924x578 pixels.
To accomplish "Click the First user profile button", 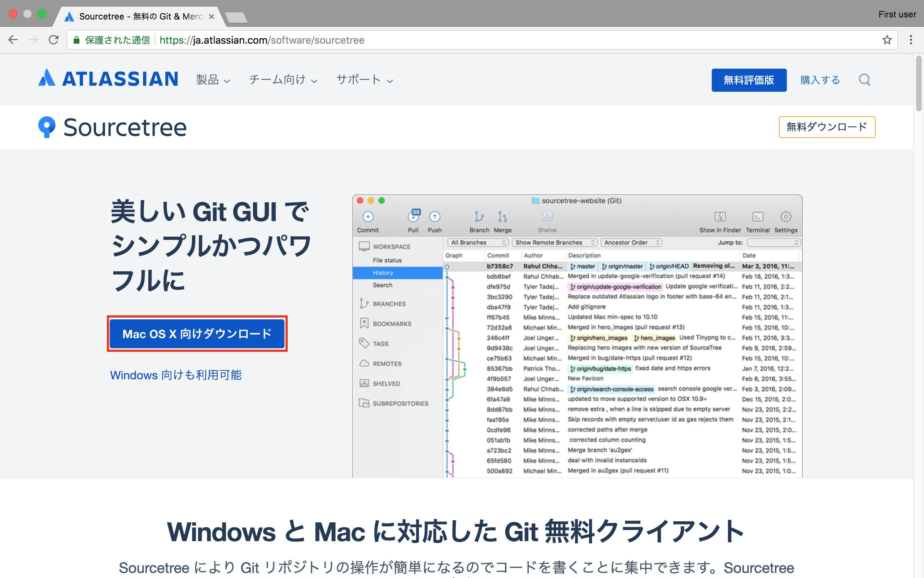I will 897,14.
